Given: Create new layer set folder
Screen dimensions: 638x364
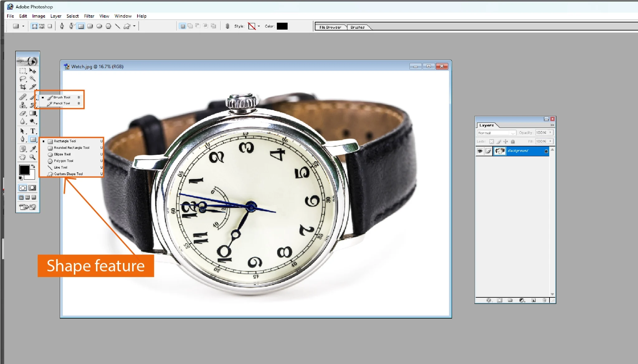Looking at the screenshot, I should (x=510, y=300).
